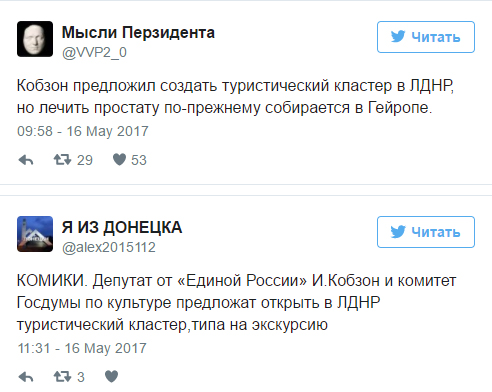Follow Мысли Перзидента via Читать button
Screen dimensions: 492x392
(x=426, y=37)
